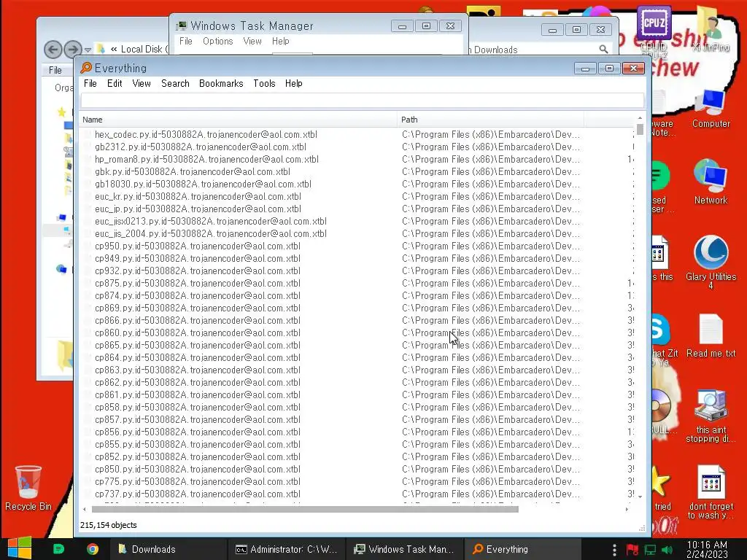
Task: Open the View menu in Everything
Action: point(142,83)
